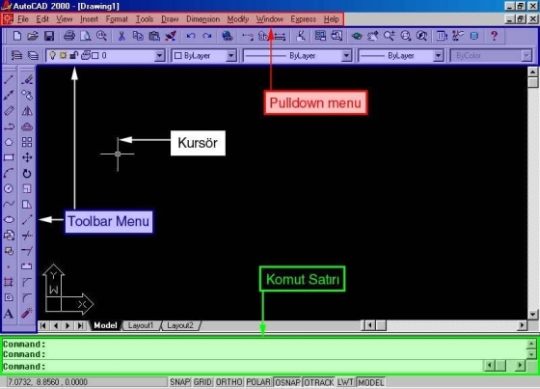The width and height of the screenshot is (540, 389).
Task: Click the Redo arrow icon
Action: (207, 36)
